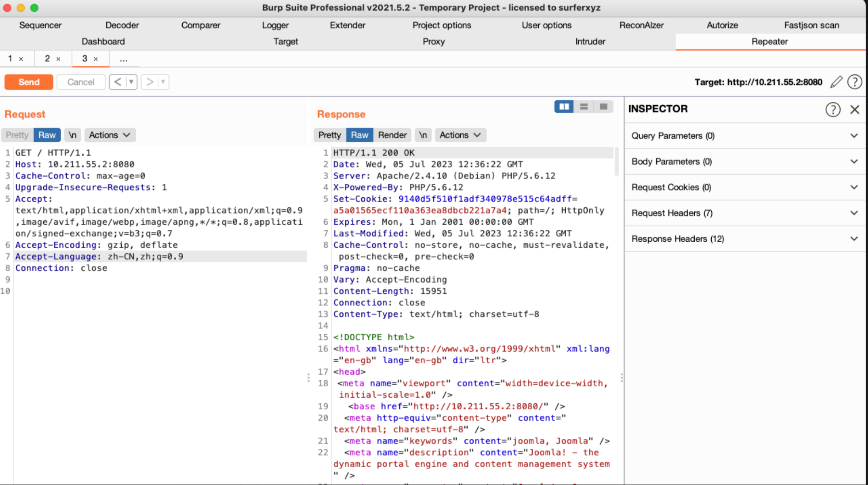Screen dimensions: 868x485
Task: Toggle response newline \n display
Action: click(423, 135)
